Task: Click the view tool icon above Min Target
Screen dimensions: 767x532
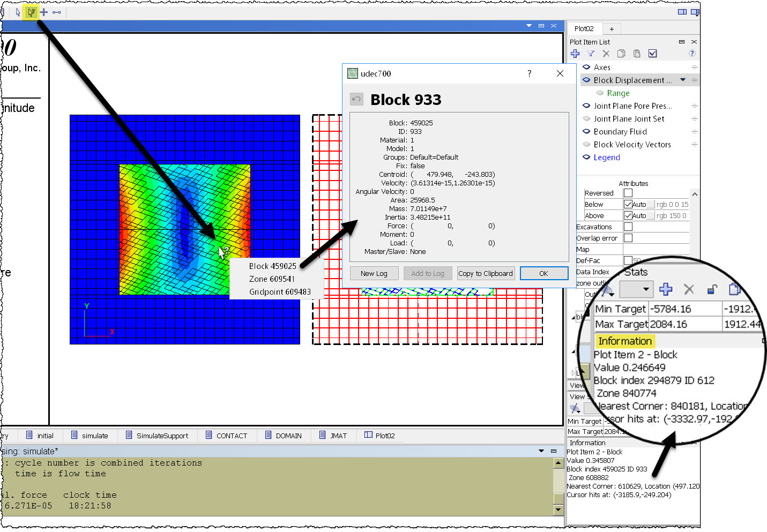Action: click(x=575, y=409)
